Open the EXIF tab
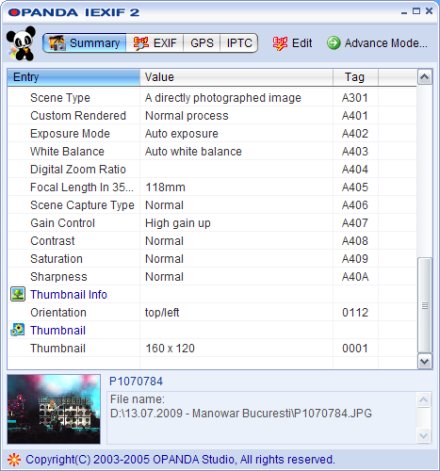 pyautogui.click(x=155, y=43)
